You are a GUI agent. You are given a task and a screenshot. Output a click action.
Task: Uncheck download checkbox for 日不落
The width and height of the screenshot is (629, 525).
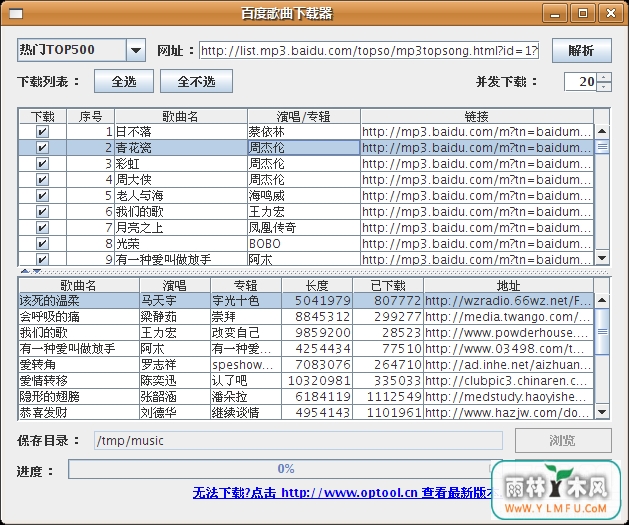coord(42,132)
